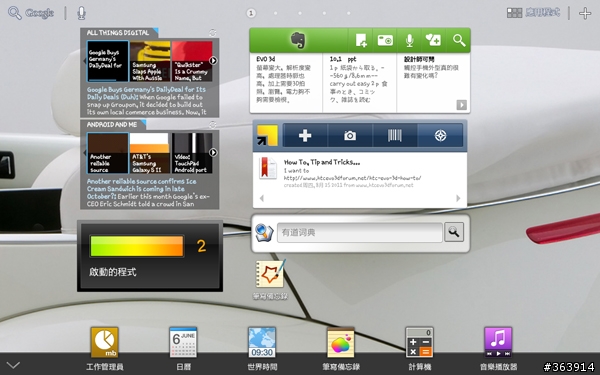Screen dimensions: 600x375
Task: Switch to home screen page 2 dot
Action: pyautogui.click(x=276, y=13)
